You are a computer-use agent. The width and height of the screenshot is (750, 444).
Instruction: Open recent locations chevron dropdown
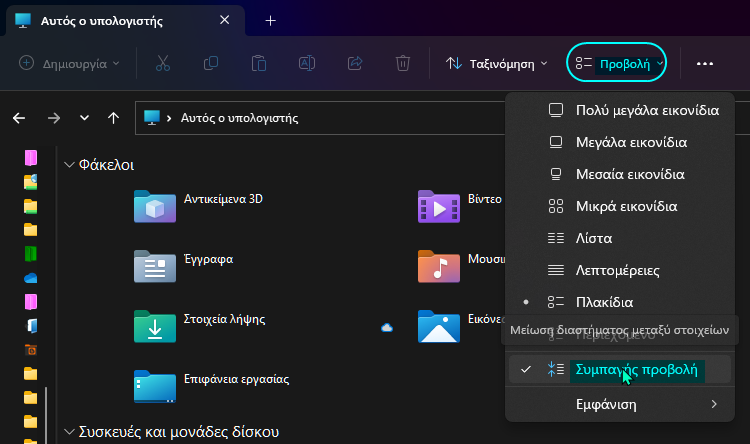(84, 118)
